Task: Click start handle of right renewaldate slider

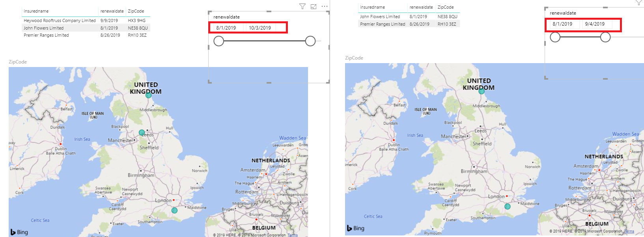Action: [555, 37]
